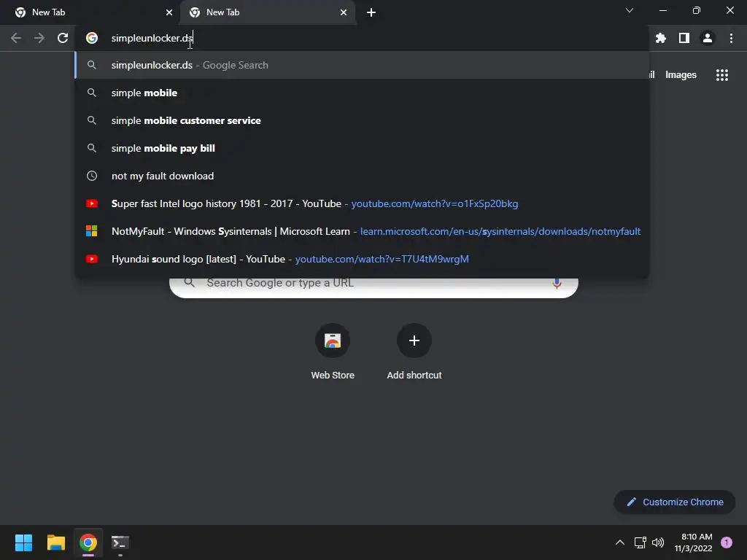Viewport: 747px width, 560px height.
Task: Click the Customize Chrome button
Action: [675, 502]
